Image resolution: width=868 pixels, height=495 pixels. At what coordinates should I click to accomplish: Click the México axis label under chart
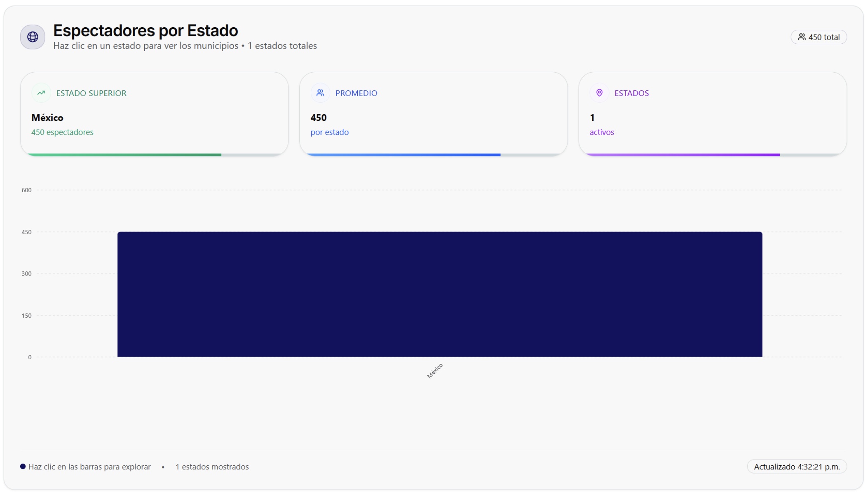[435, 370]
